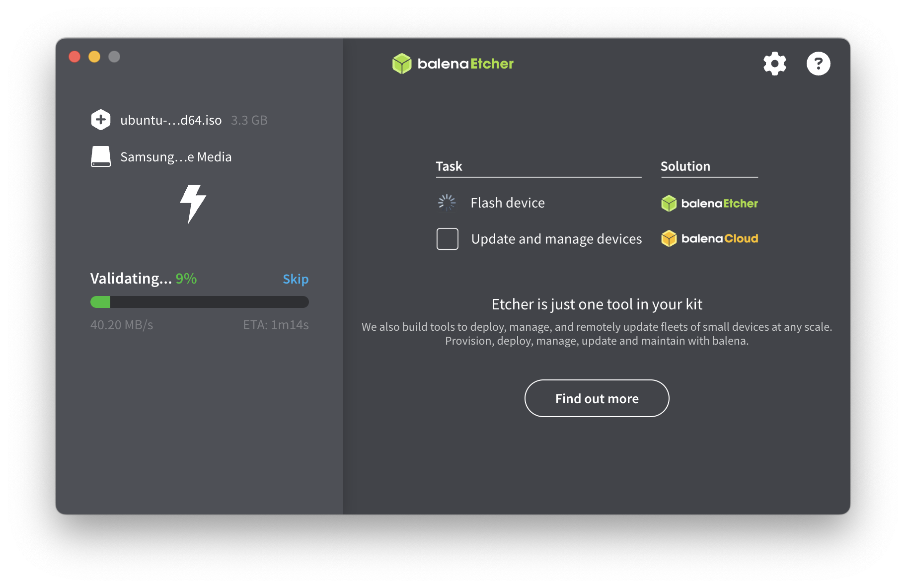Skip the validation step

pyautogui.click(x=296, y=279)
